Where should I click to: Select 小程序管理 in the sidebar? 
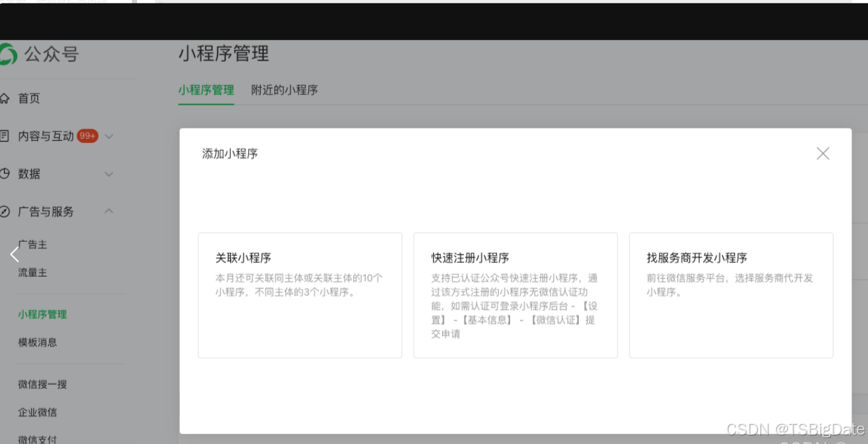click(42, 314)
